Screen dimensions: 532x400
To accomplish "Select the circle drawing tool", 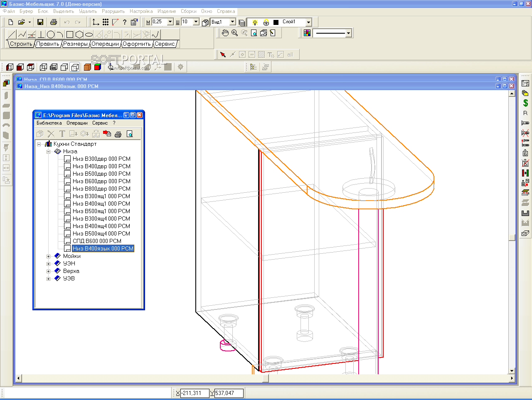I will click(51, 34).
